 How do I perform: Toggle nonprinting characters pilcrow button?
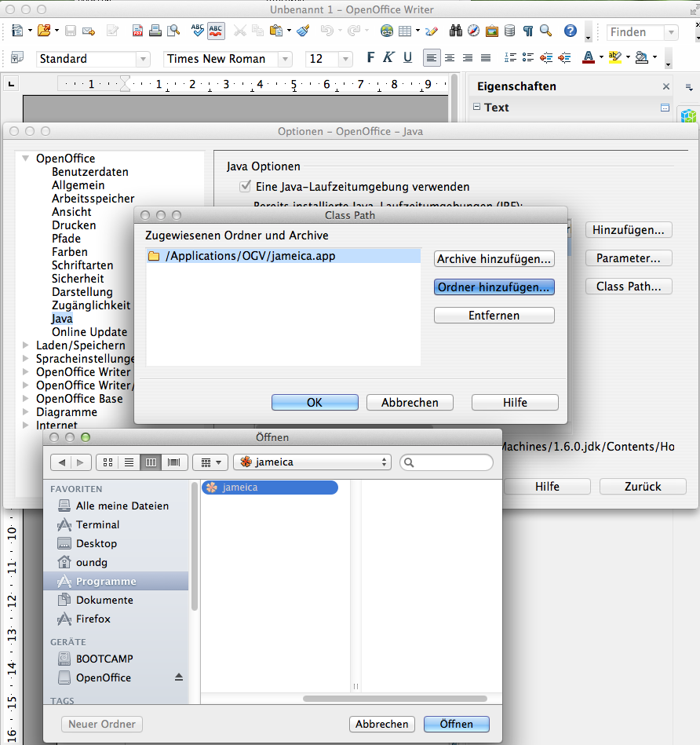pos(527,31)
